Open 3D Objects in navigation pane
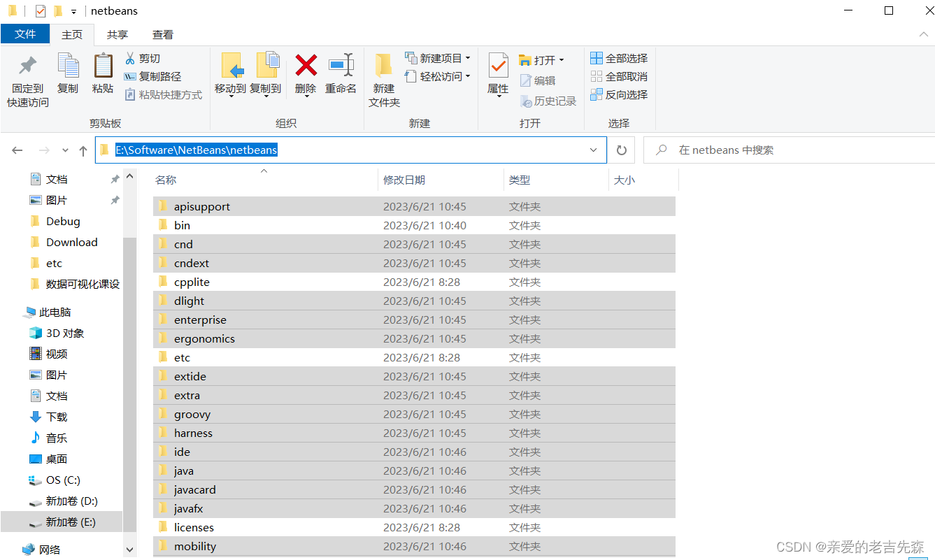935x560 pixels. 64,333
